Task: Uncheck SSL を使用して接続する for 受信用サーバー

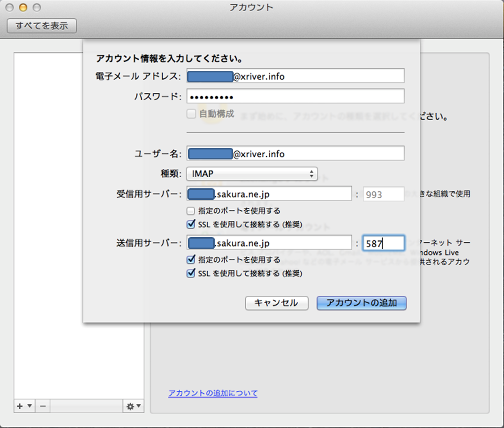Action: pos(192,224)
